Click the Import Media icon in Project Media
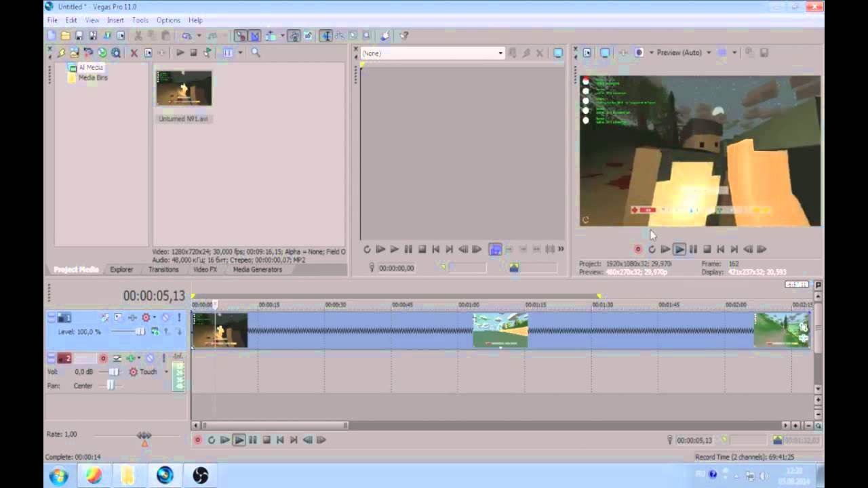868x488 pixels. [75, 52]
